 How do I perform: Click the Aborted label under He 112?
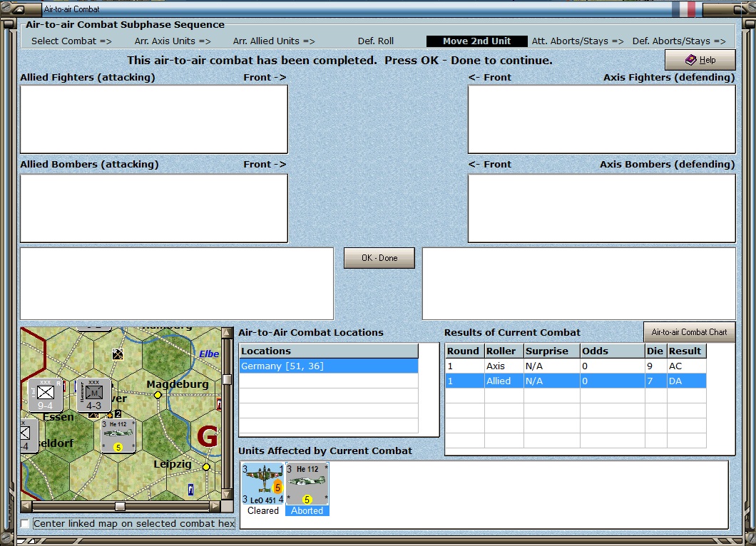pyautogui.click(x=307, y=511)
